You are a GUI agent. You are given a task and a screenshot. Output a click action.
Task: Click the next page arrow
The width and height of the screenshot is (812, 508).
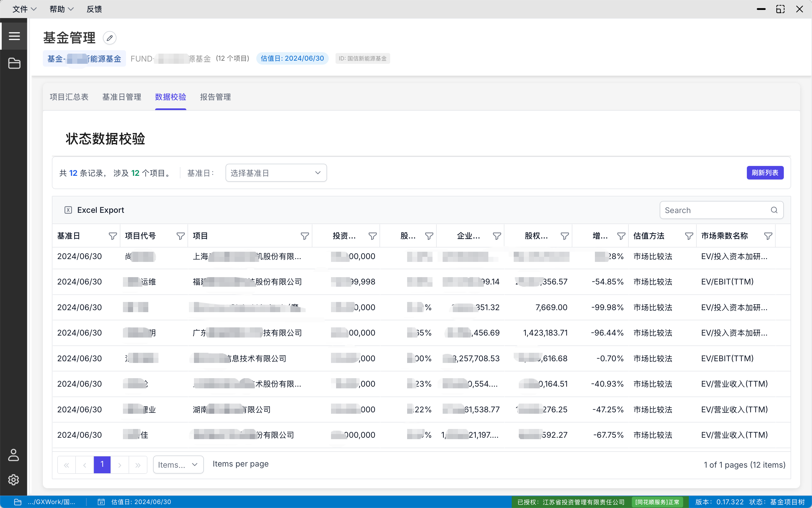(120, 465)
